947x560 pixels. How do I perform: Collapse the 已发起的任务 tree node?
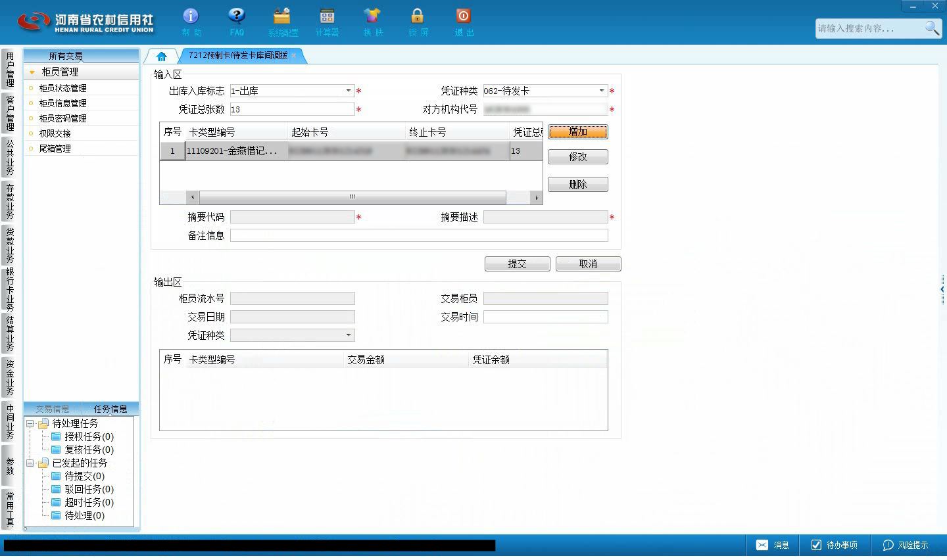[30, 463]
